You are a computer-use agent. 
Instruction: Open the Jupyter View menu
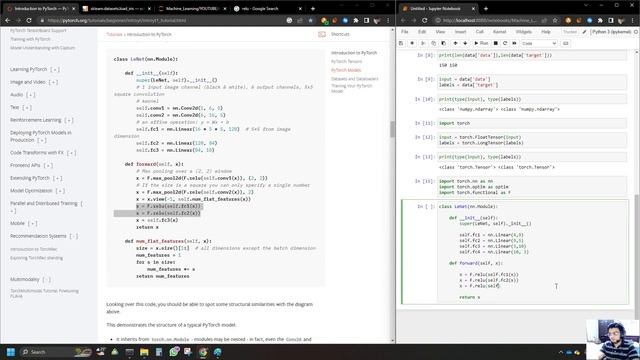(440, 32)
